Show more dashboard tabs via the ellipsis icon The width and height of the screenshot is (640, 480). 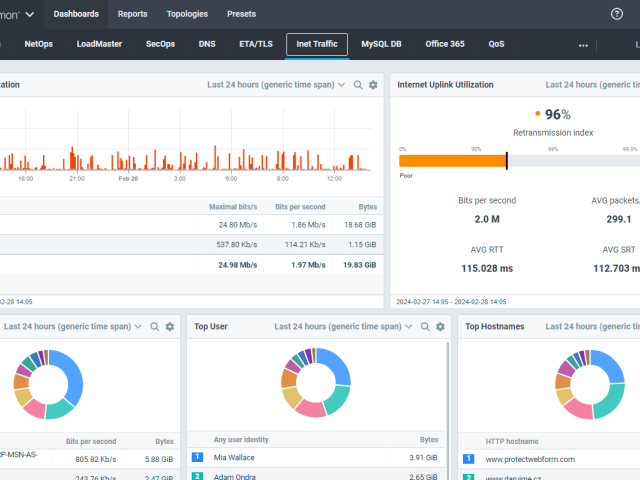pyautogui.click(x=583, y=45)
